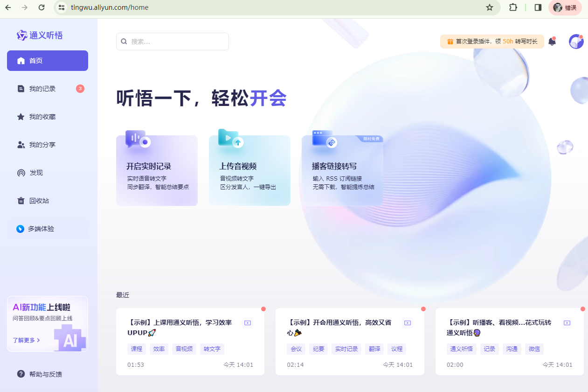The image size is (588, 392).
Task: Open record 【示例】上课用通义听悟，学习效率UPUP
Action: click(x=190, y=342)
